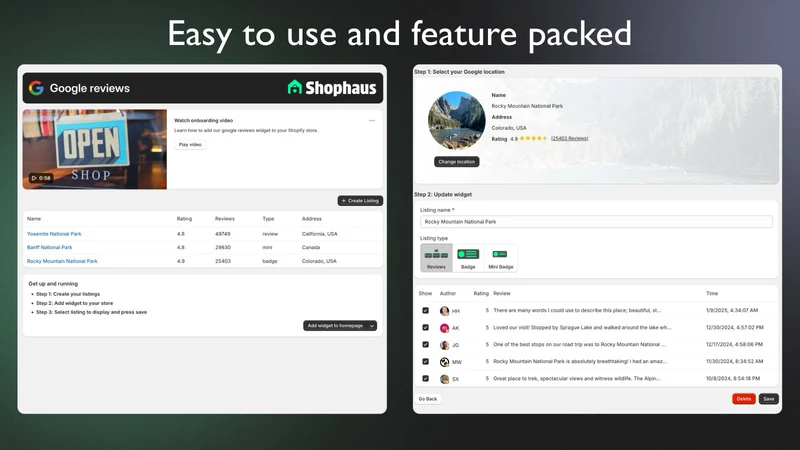Click the Create Listing button
800x450 pixels.
click(360, 201)
